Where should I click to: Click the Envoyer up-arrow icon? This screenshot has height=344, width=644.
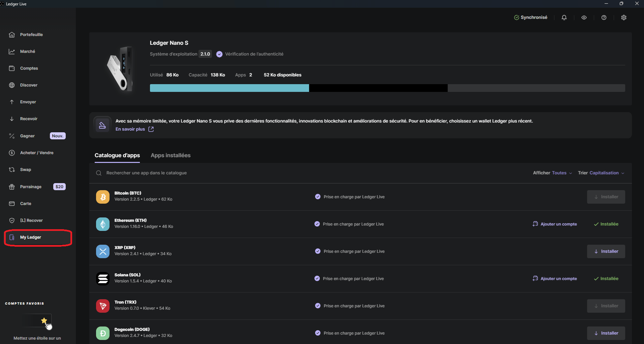pyautogui.click(x=12, y=102)
